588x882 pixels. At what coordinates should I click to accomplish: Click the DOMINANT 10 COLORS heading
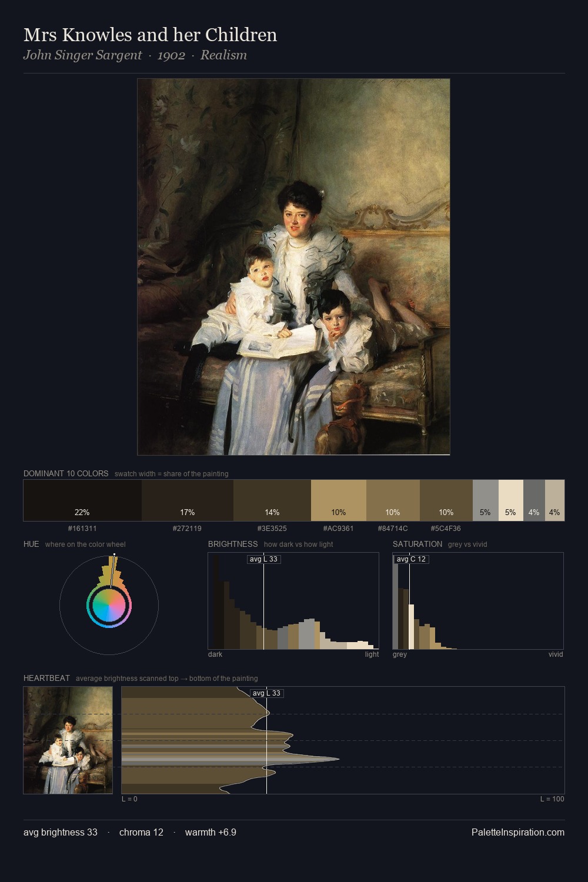pyautogui.click(x=66, y=473)
